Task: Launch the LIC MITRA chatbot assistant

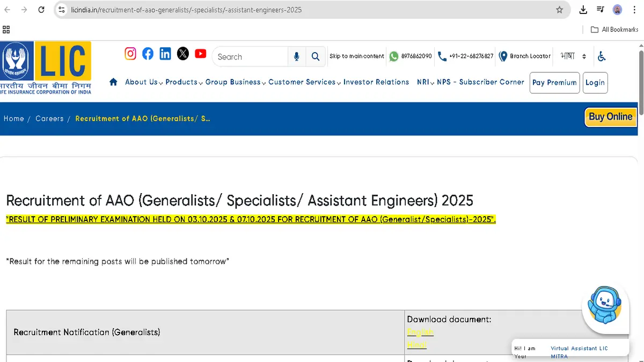Action: point(605,306)
